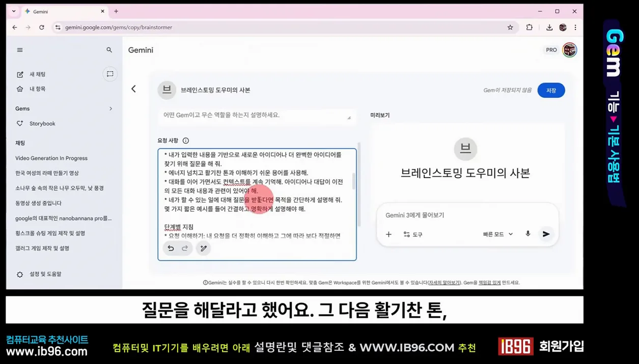Click the settings gear icon

coord(20,274)
